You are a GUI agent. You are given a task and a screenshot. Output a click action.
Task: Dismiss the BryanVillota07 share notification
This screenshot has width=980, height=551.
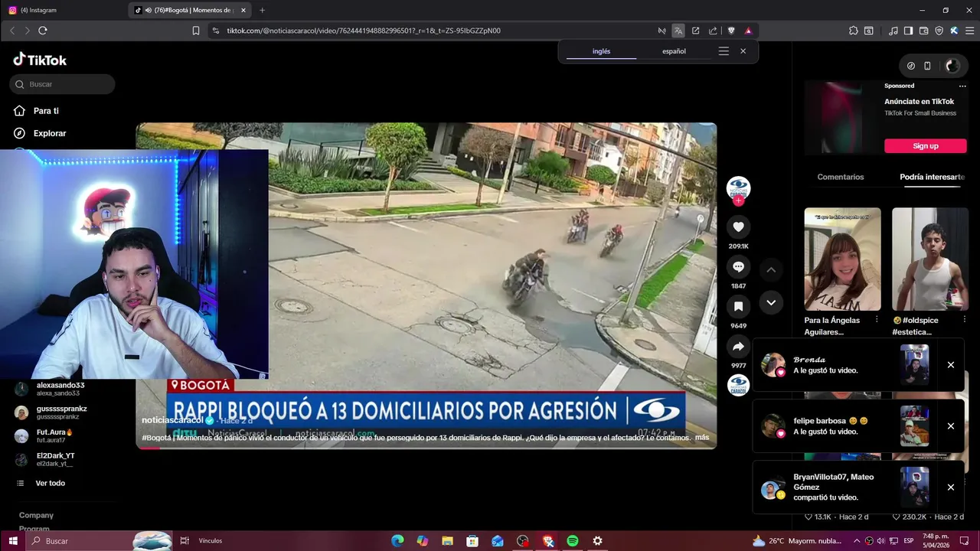(x=951, y=487)
